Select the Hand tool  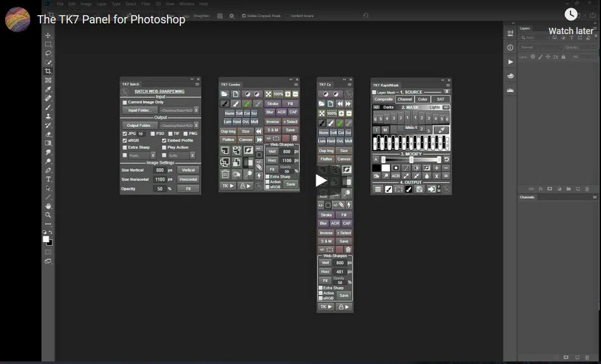[x=48, y=206]
